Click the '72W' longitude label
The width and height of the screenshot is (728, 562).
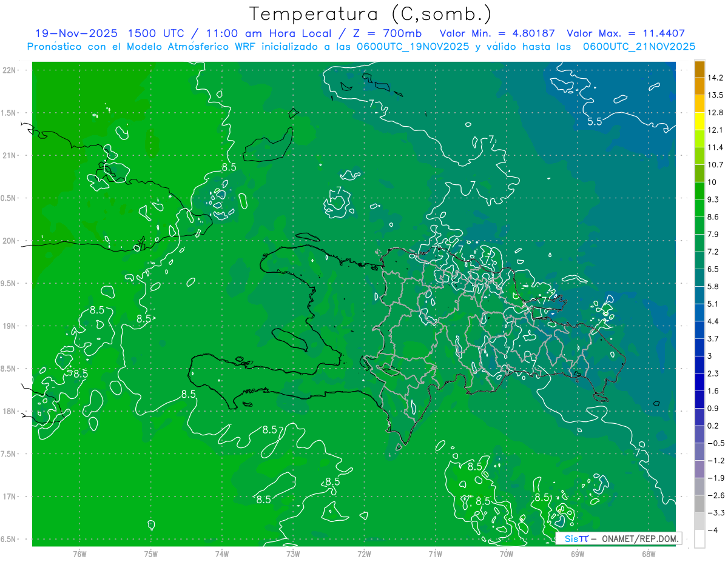click(364, 554)
